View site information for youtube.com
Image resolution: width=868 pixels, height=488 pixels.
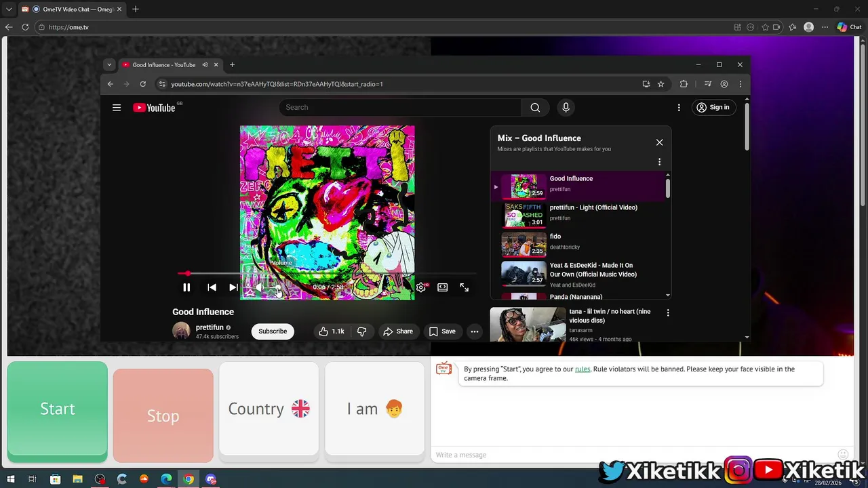point(161,84)
